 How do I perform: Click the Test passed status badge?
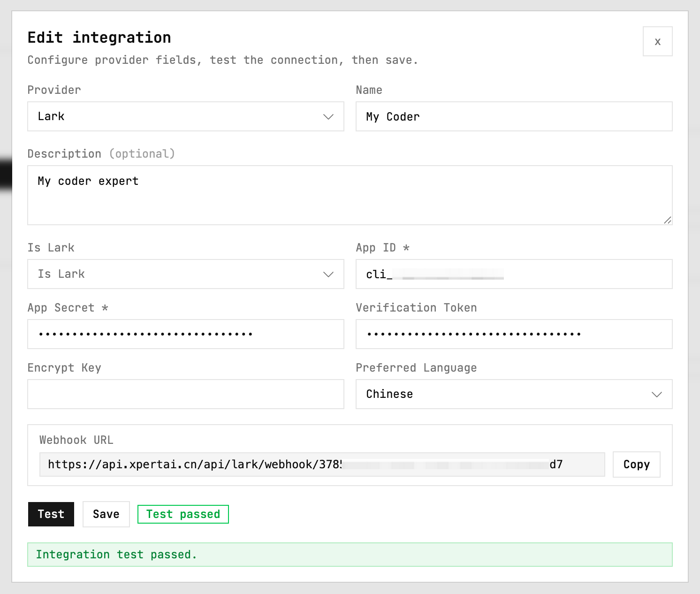click(x=183, y=514)
